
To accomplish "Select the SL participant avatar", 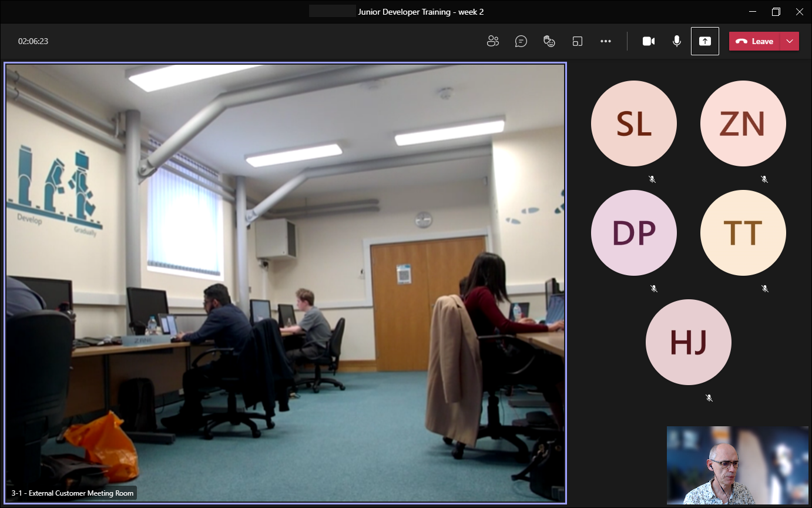I will pos(634,123).
